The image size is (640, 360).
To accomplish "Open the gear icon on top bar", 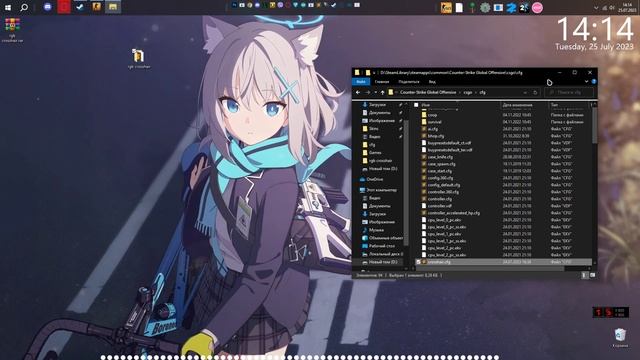I will click(485, 7).
